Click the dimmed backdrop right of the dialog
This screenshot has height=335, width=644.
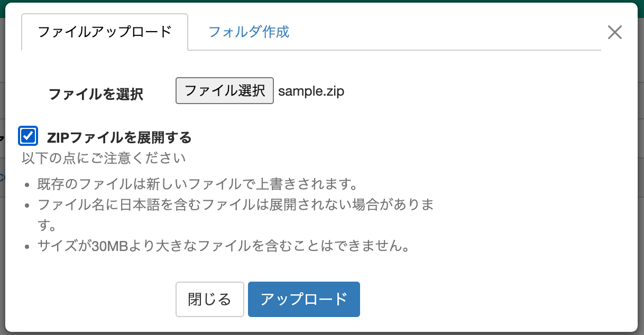[x=641, y=211]
